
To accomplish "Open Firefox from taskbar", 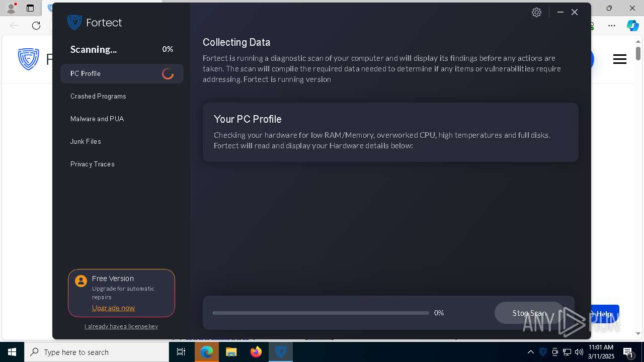I will click(256, 352).
